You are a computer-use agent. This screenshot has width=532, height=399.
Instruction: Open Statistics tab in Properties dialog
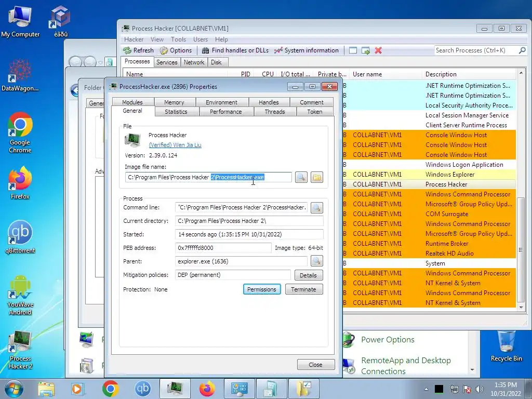[176, 112]
